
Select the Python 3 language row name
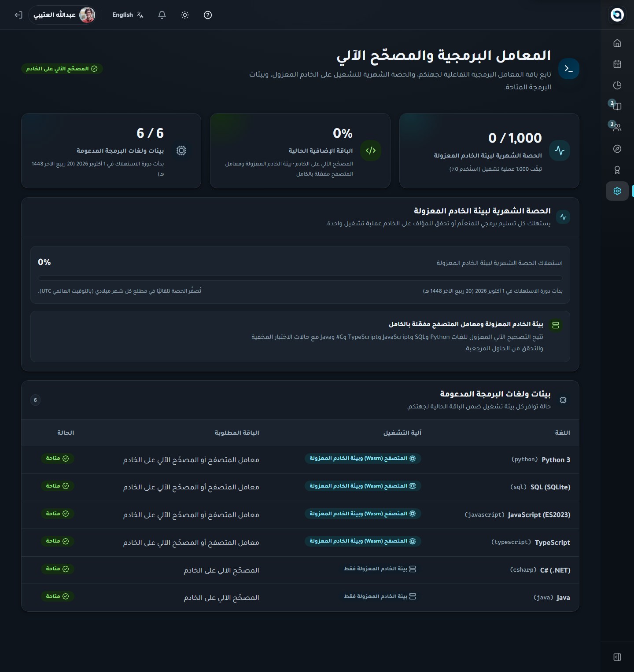coord(556,460)
